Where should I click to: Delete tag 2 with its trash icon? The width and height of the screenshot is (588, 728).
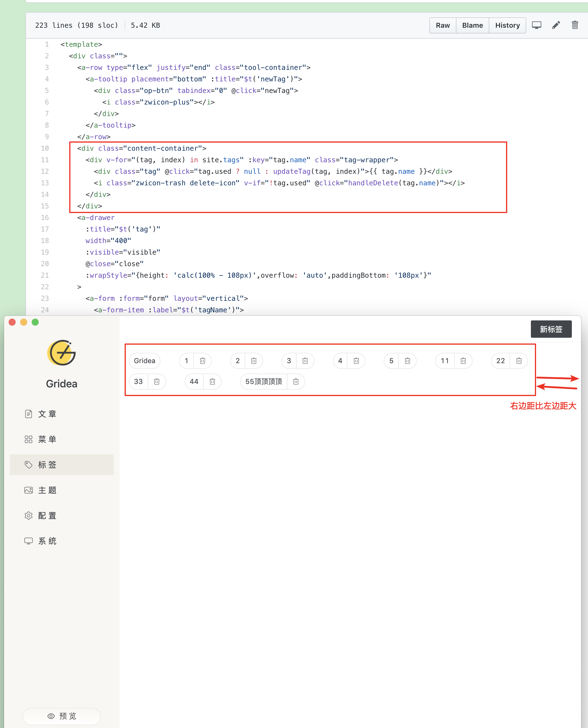click(x=254, y=361)
